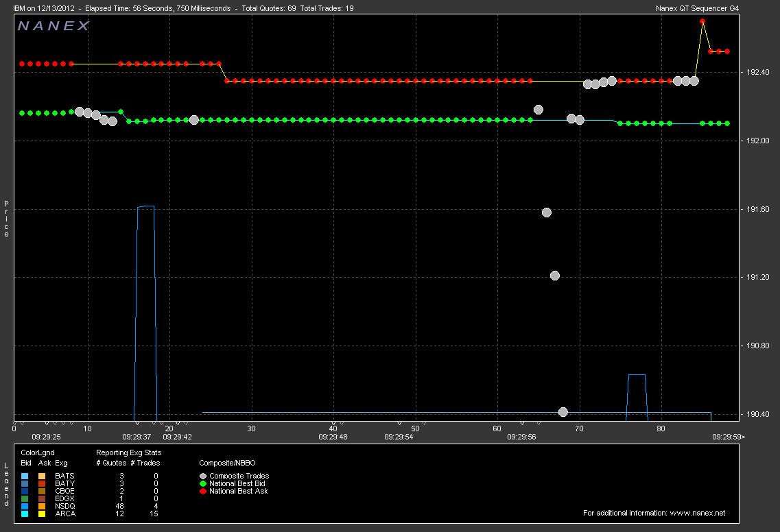
Task: Click the BATS ask color swatch
Action: tap(42, 476)
